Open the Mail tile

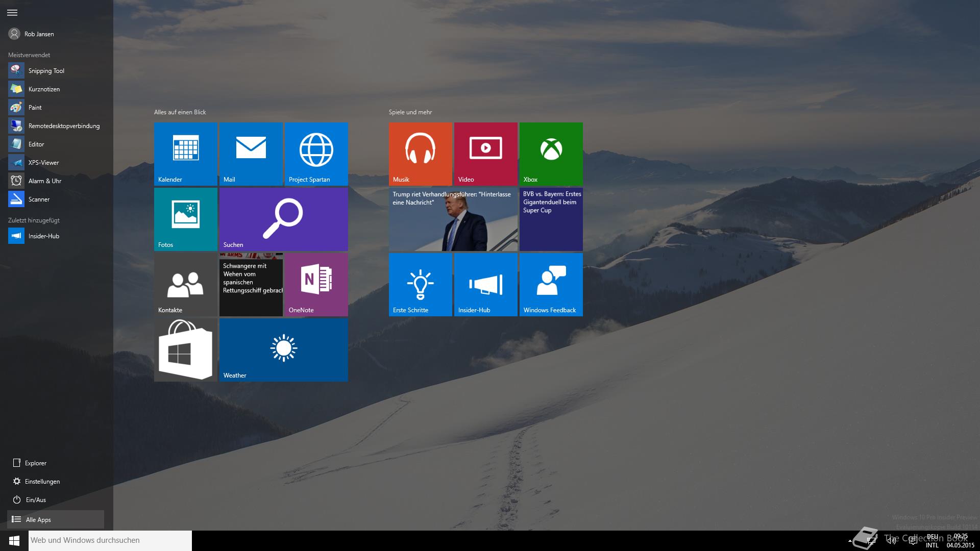(251, 154)
